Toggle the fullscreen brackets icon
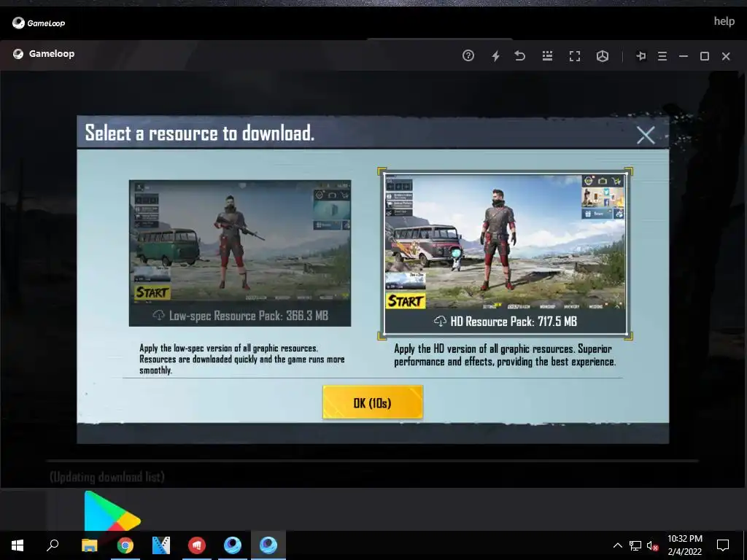The height and width of the screenshot is (560, 747). coord(575,56)
